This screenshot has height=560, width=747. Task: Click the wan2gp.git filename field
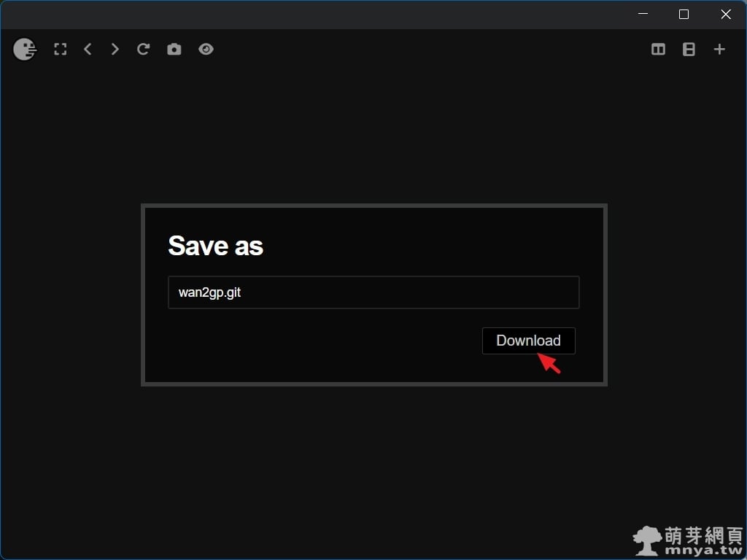tap(373, 292)
